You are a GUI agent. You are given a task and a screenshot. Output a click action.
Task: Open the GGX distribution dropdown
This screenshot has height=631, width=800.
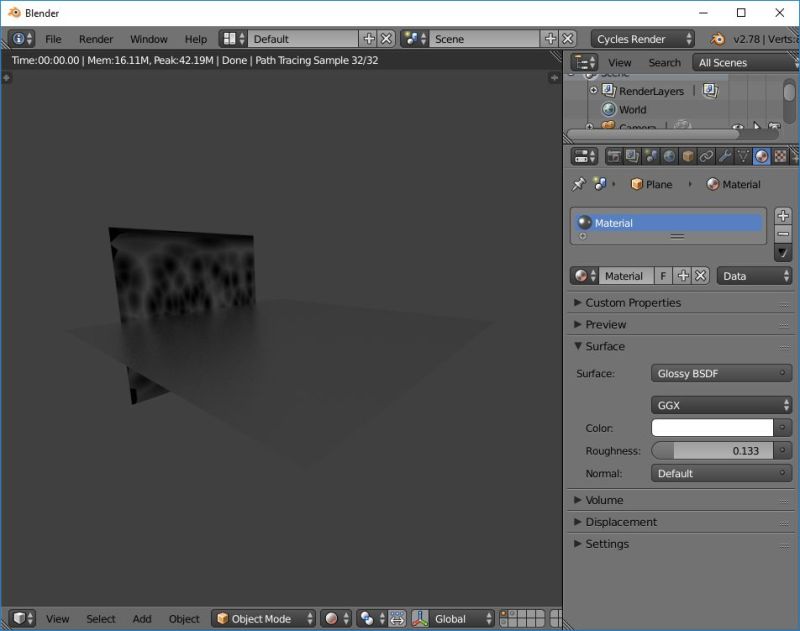721,405
